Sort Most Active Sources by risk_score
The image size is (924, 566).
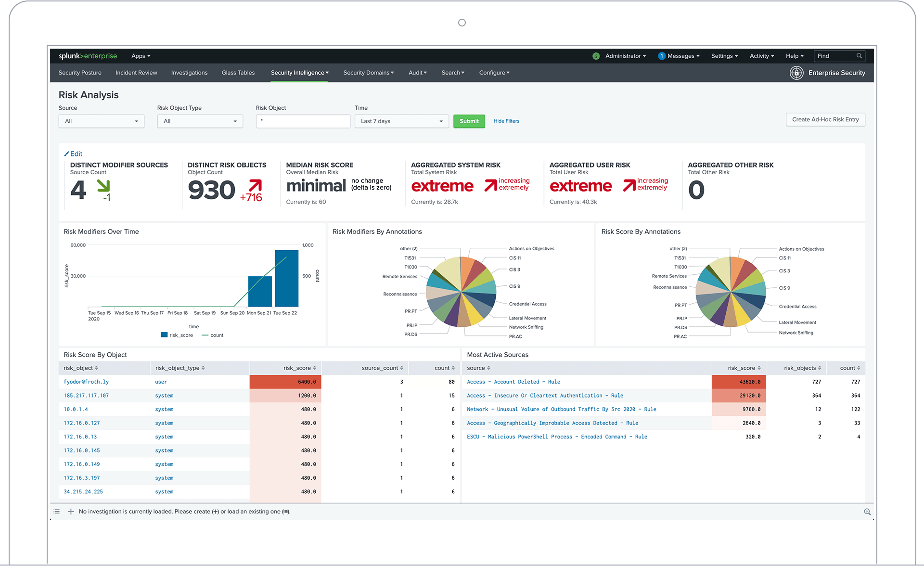pyautogui.click(x=744, y=368)
